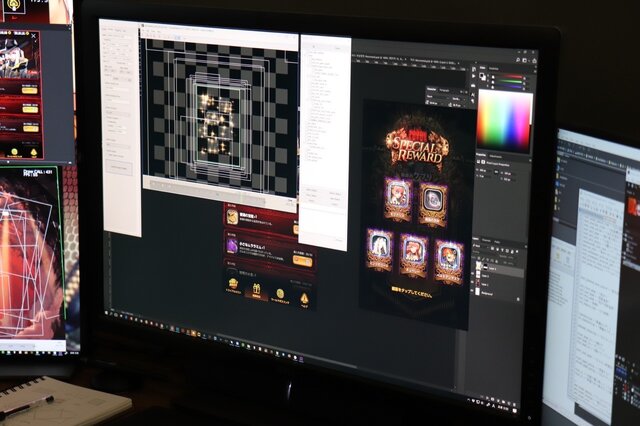
Task: Select the bottom-center character card icon
Action: (413, 251)
